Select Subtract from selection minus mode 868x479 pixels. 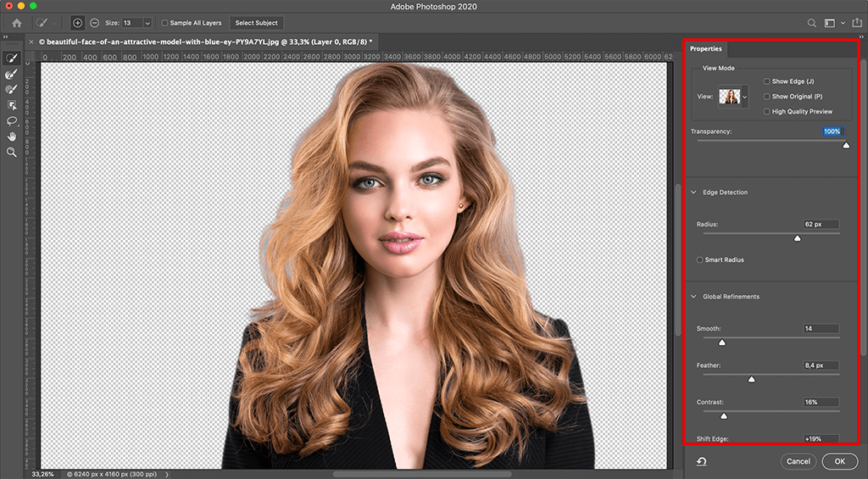click(x=95, y=23)
